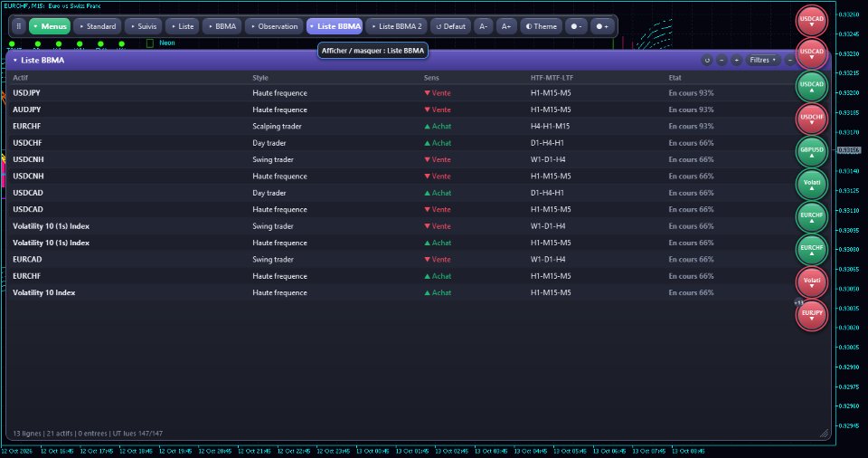Grab the panel resize grip corner
The width and height of the screenshot is (868, 458).
825,434
